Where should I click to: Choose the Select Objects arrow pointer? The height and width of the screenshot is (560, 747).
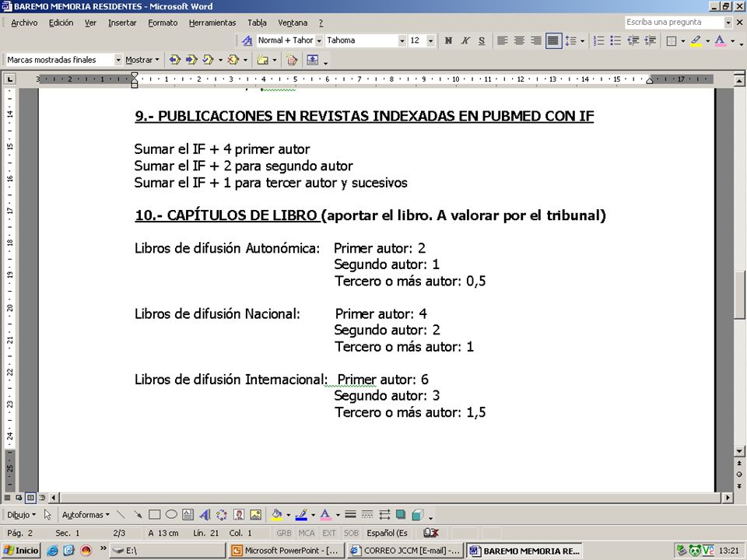[x=47, y=515]
